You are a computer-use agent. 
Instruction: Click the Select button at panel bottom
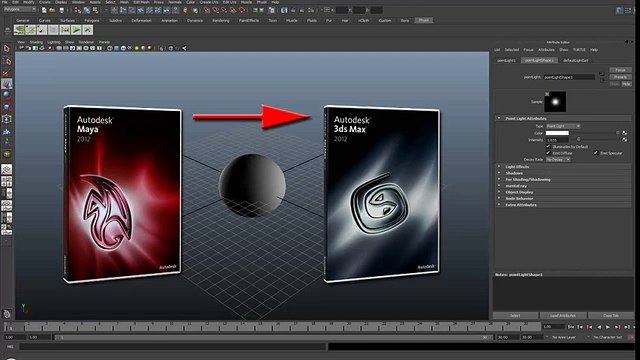click(515, 316)
